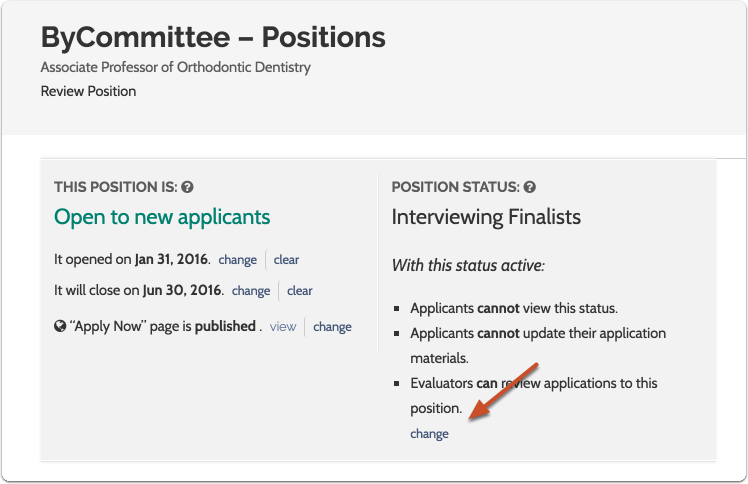Click the Review Position text
The image size is (748, 484).
(x=88, y=91)
